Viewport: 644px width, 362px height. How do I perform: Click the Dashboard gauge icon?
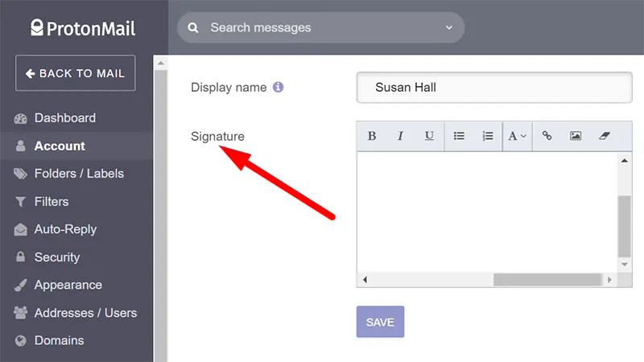pyautogui.click(x=21, y=118)
